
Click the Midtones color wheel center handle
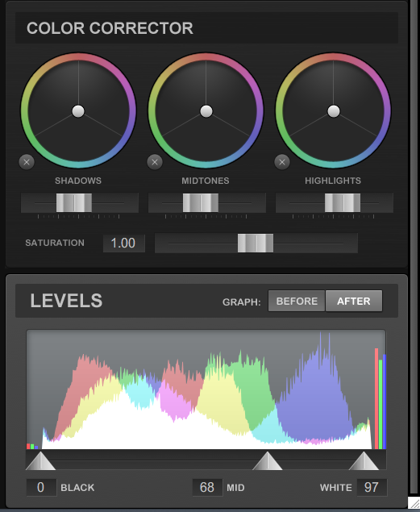[x=206, y=111]
